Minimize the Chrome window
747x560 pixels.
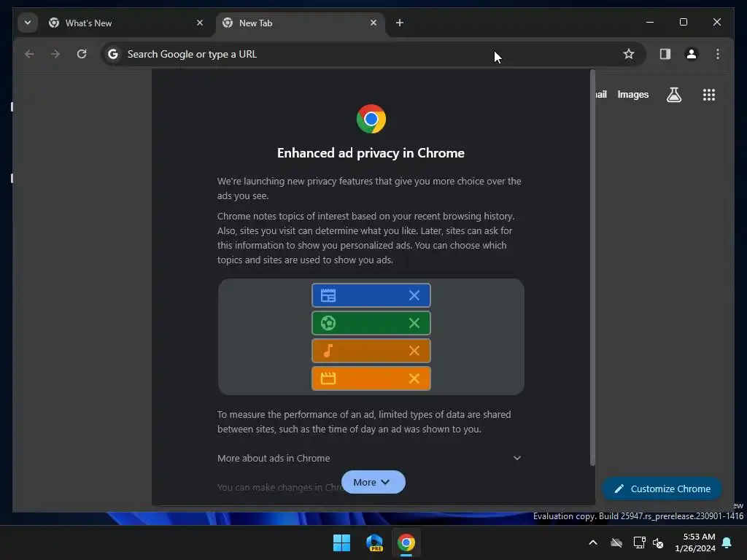[x=650, y=22]
